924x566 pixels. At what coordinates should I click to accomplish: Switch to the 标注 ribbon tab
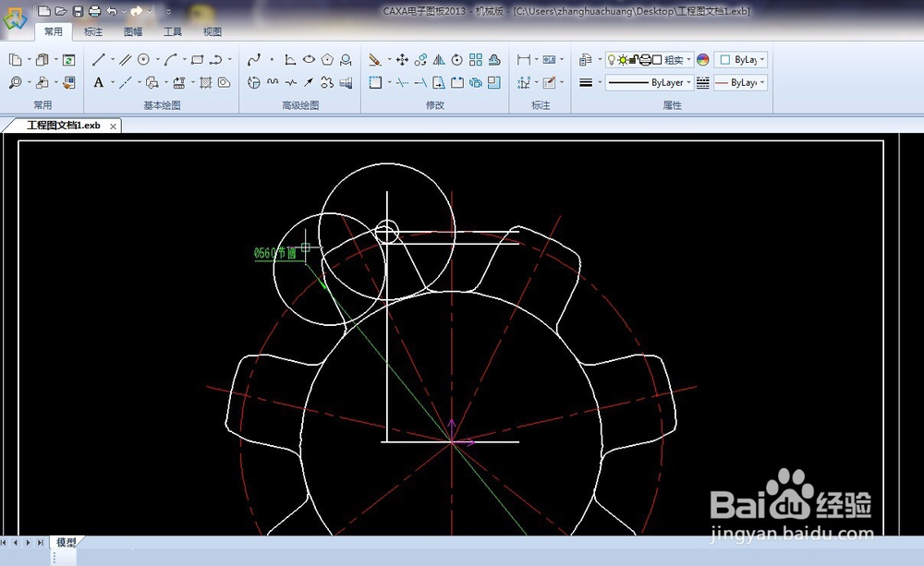93,31
